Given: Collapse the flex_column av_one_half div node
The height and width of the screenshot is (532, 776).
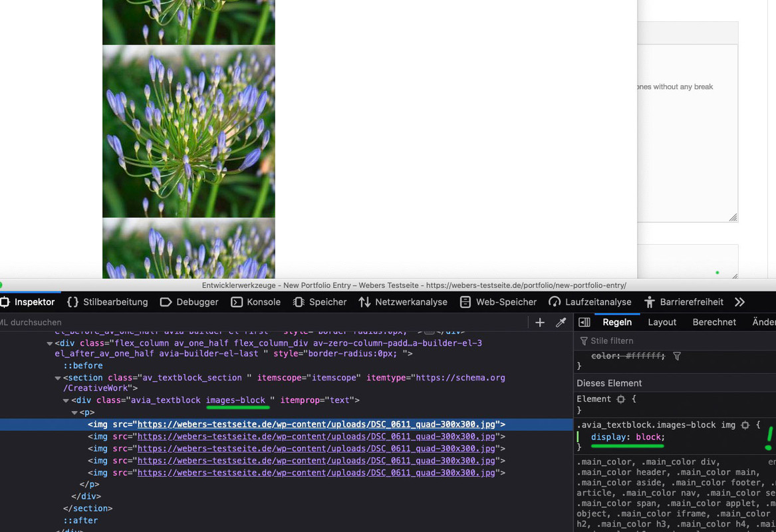Looking at the screenshot, I should 49,343.
